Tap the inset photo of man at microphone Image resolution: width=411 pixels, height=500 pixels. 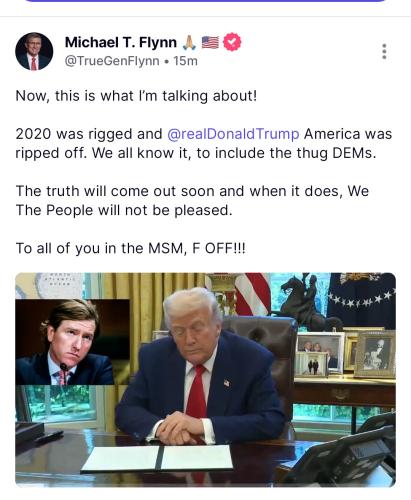[72, 342]
